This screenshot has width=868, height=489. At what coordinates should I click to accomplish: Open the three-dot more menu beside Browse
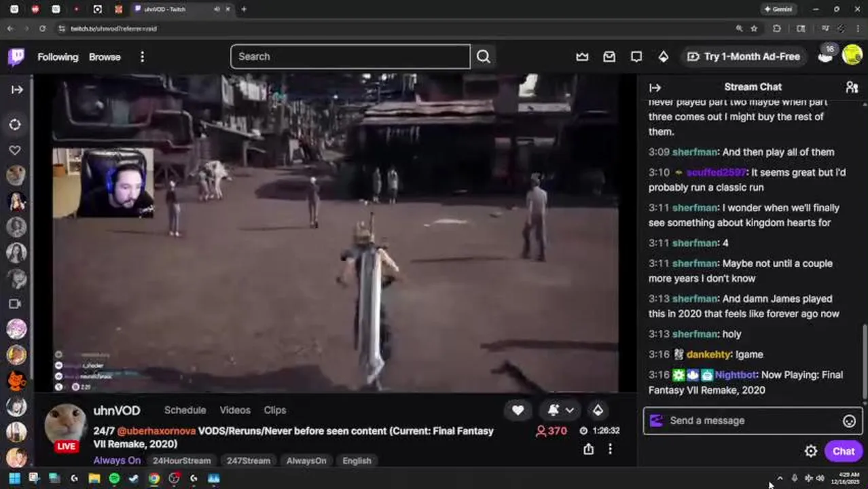pos(142,57)
